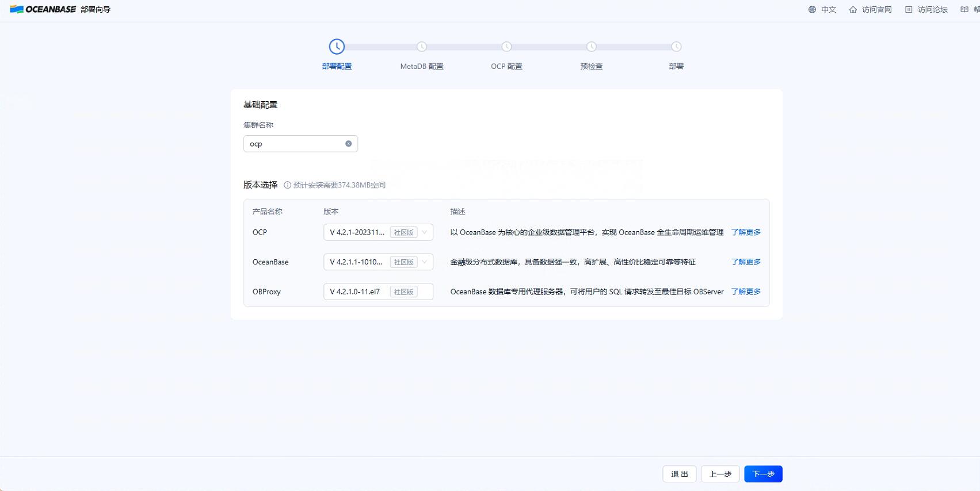
Task: Click the info icon next to 版本选择
Action: [x=287, y=185]
